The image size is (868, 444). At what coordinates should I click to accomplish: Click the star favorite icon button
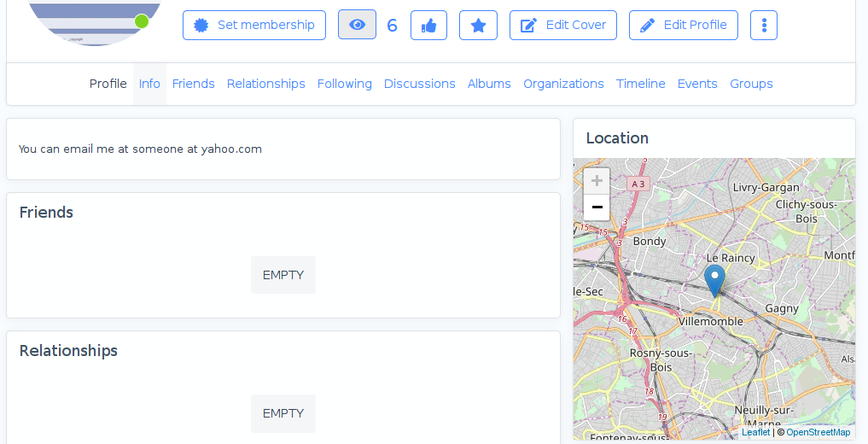(478, 26)
